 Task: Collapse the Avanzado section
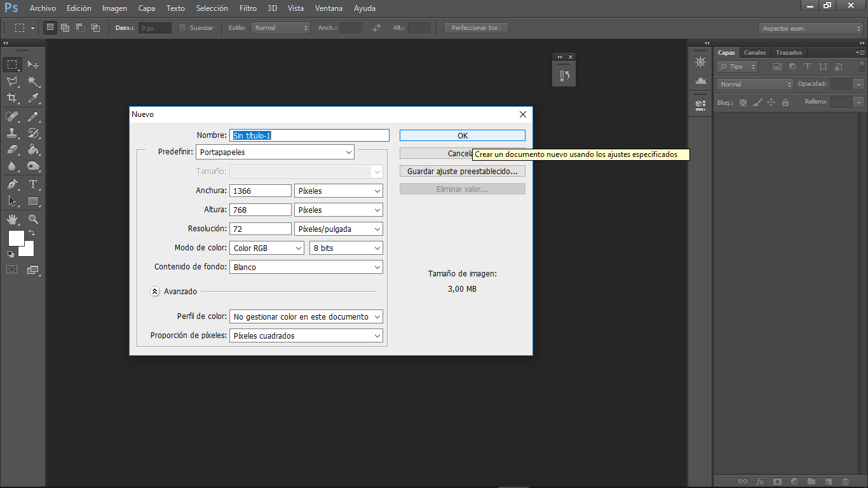point(155,291)
